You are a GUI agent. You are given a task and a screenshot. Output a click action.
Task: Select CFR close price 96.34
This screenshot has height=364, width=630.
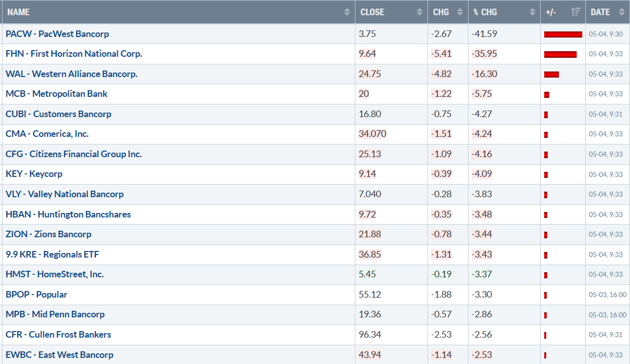[370, 335]
